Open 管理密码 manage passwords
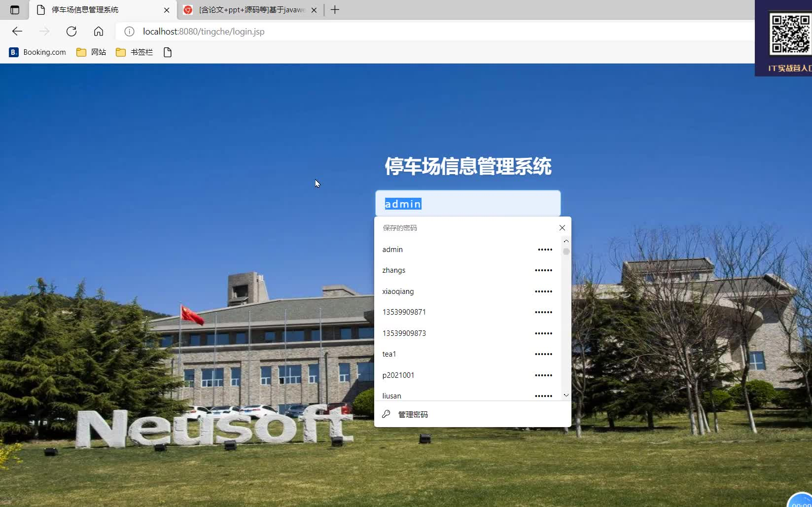This screenshot has width=812, height=507. 472,414
